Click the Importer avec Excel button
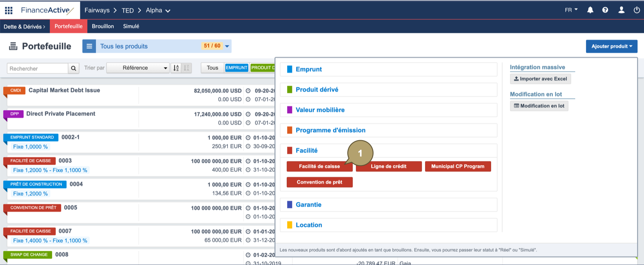This screenshot has height=265, width=644. click(x=540, y=78)
